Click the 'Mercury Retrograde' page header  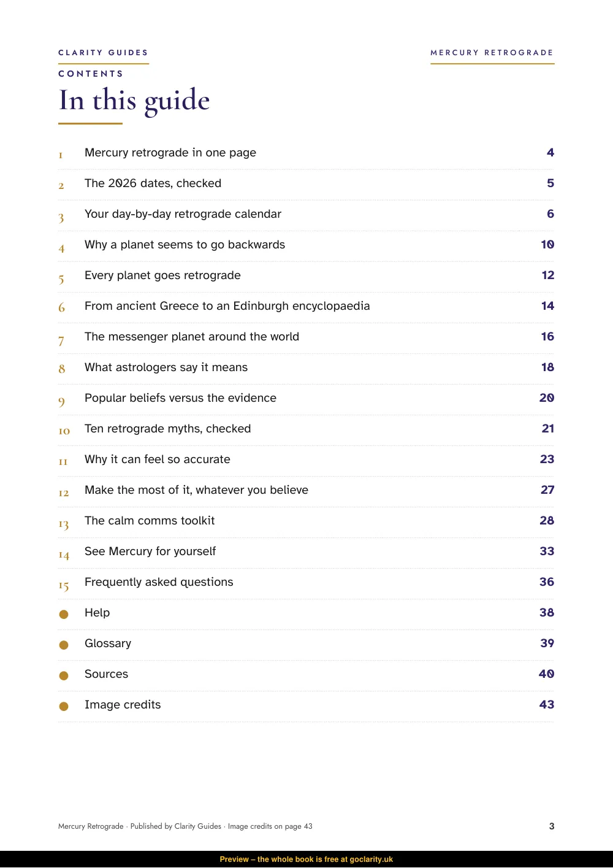point(492,53)
